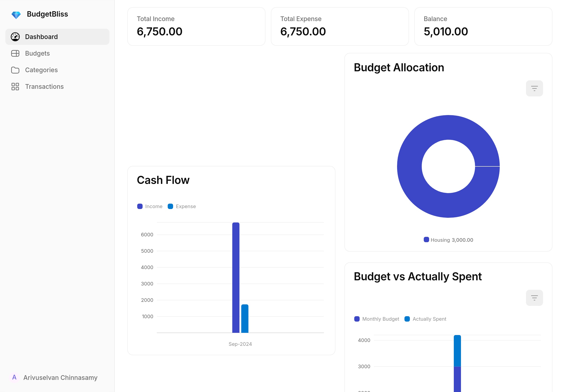This screenshot has height=392, width=565.
Task: Click the Categories folder icon
Action: pyautogui.click(x=15, y=70)
